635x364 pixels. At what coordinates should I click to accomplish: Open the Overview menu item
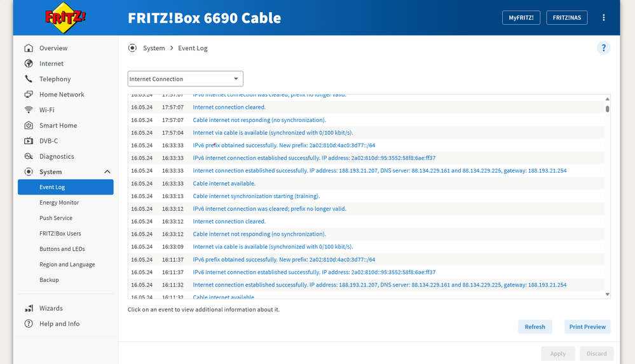coord(53,48)
